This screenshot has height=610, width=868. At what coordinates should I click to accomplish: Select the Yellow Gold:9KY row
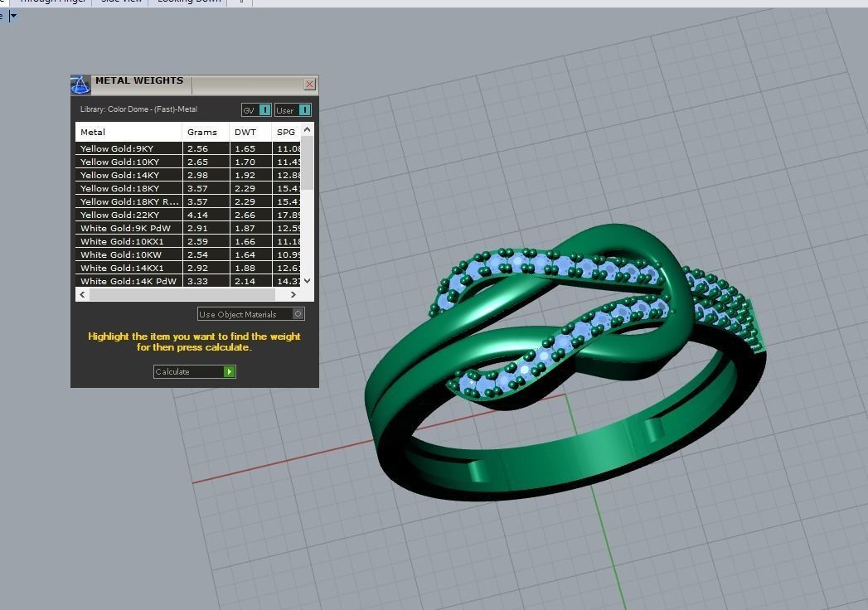[x=187, y=148]
